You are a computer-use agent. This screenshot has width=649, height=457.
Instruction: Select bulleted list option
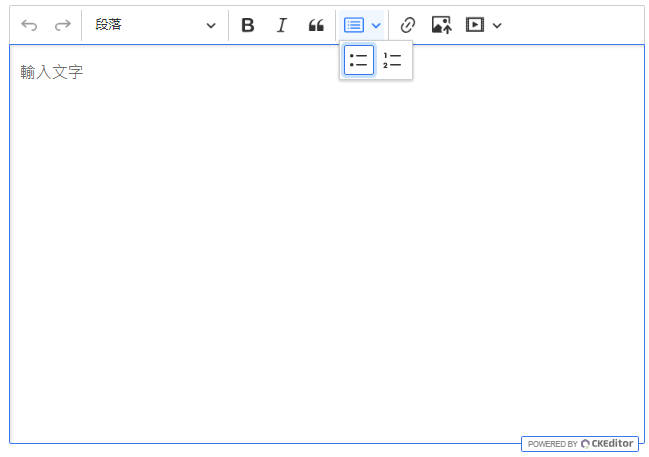(359, 60)
